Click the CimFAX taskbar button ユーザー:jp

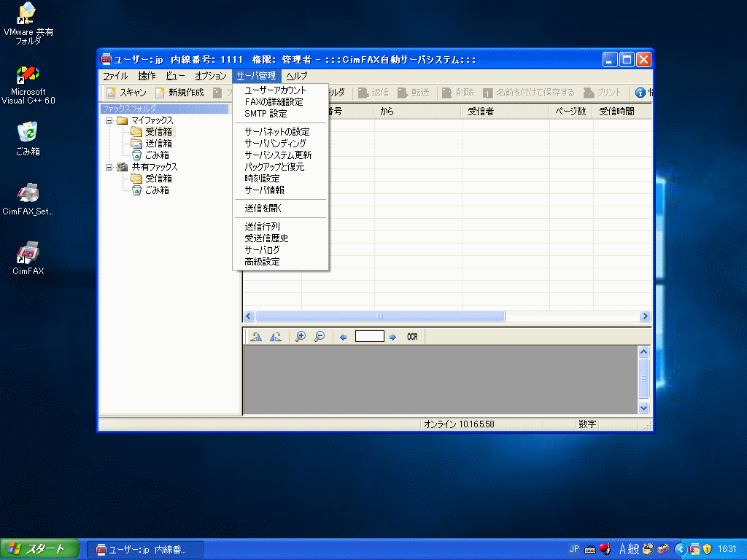pyautogui.click(x=145, y=550)
